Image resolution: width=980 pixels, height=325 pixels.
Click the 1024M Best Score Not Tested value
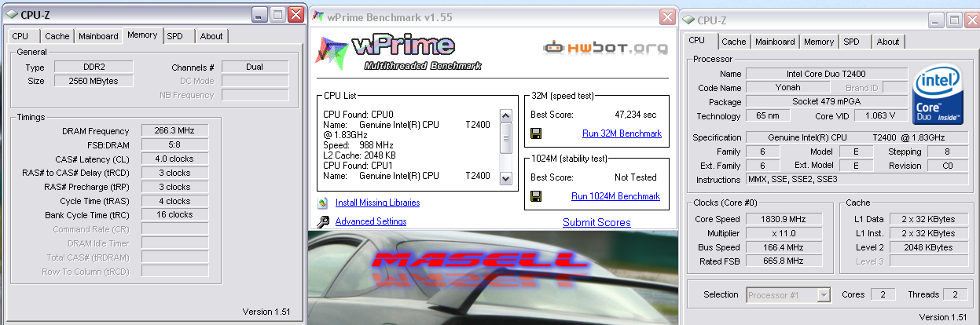click(637, 177)
